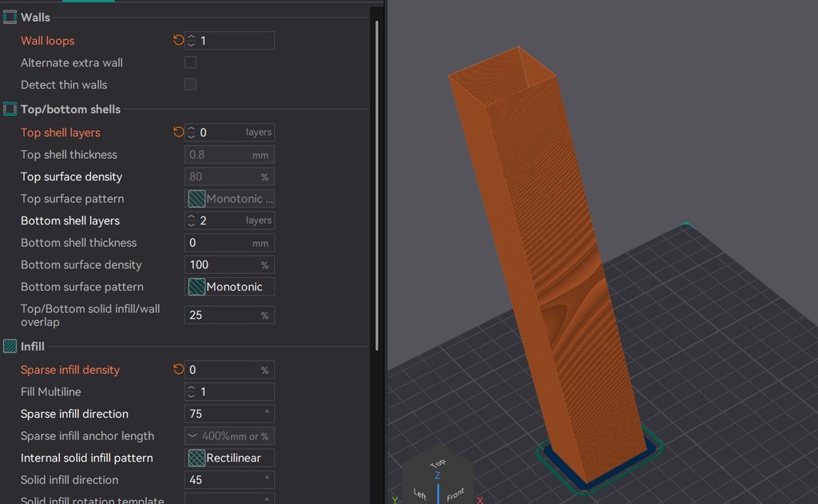The width and height of the screenshot is (818, 504).
Task: Click the Wall loops stepper arrows
Action: click(x=192, y=40)
